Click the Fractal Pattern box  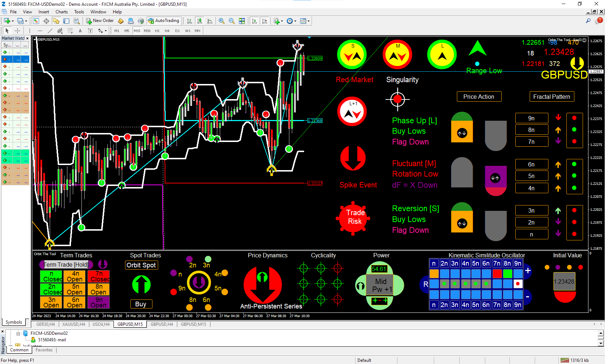tap(552, 97)
